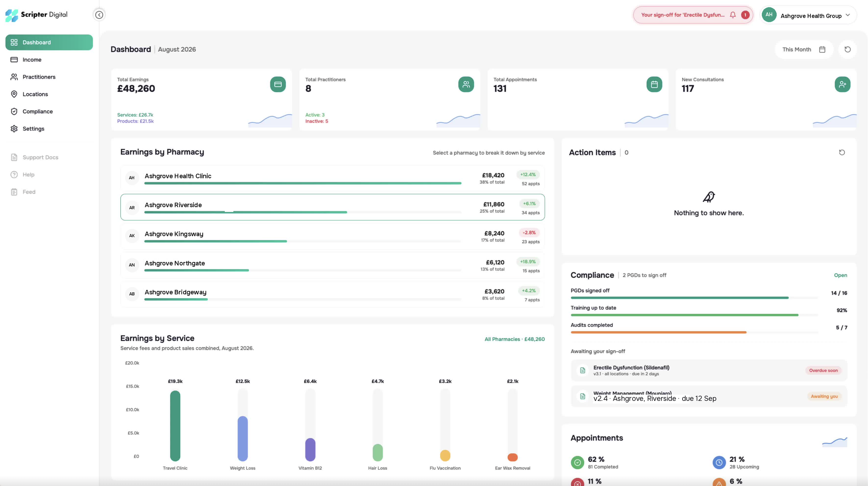
Task: Click the dashboard refresh icon beside This Month
Action: click(x=847, y=50)
